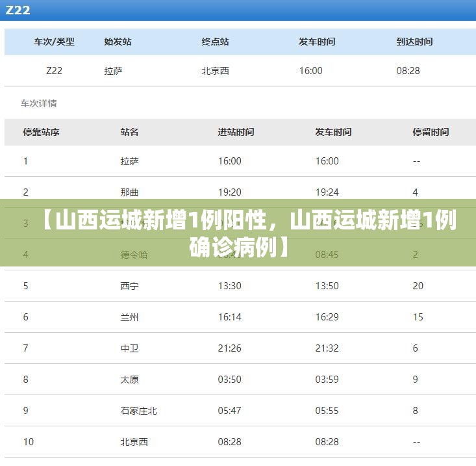Click arrival time 03:50 for 太原
Viewport: 476px width, 466px height.
(x=229, y=380)
